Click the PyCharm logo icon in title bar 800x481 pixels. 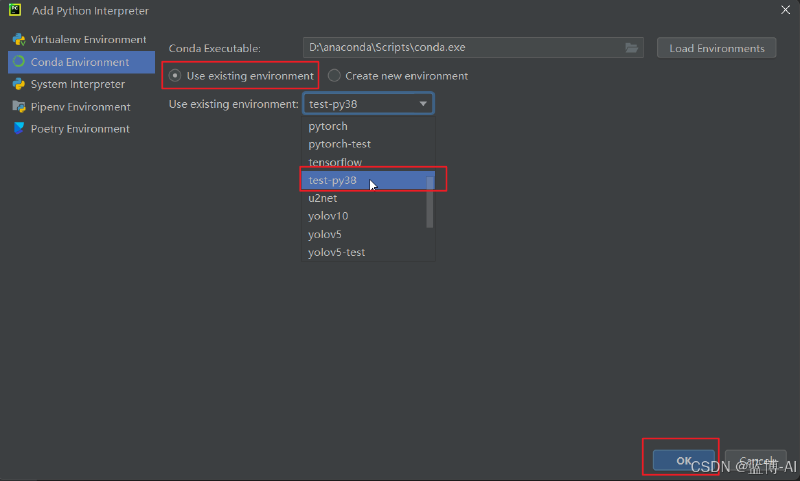coord(15,10)
